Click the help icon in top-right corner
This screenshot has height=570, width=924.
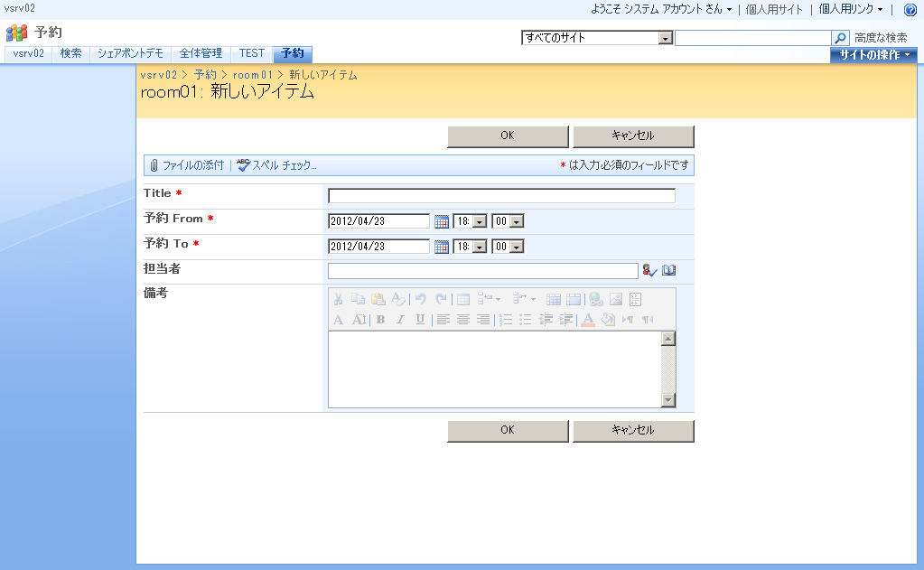(x=910, y=10)
